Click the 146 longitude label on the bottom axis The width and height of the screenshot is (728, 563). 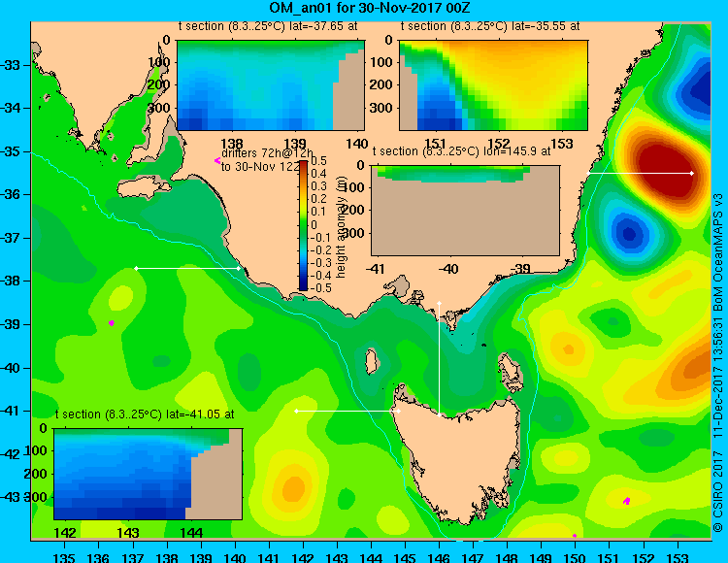(x=439, y=557)
